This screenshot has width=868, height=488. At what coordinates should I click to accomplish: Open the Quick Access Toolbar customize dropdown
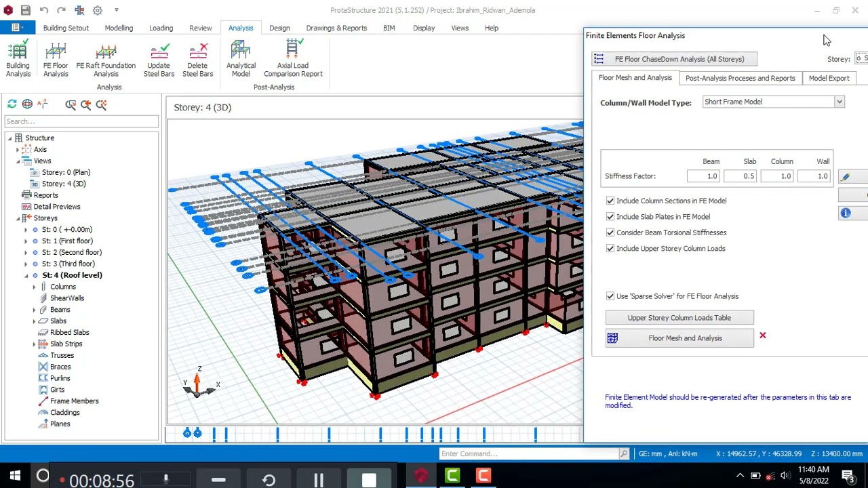(116, 10)
